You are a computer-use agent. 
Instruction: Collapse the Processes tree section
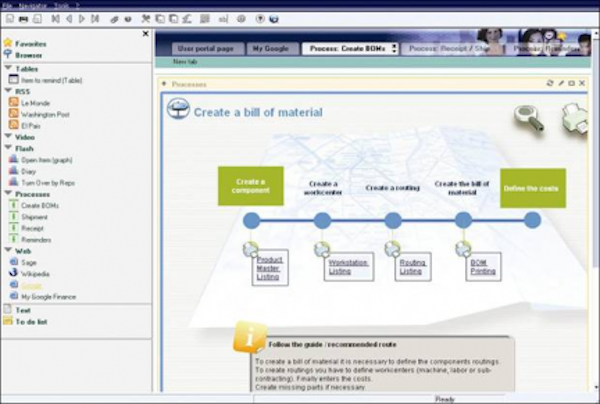point(8,193)
